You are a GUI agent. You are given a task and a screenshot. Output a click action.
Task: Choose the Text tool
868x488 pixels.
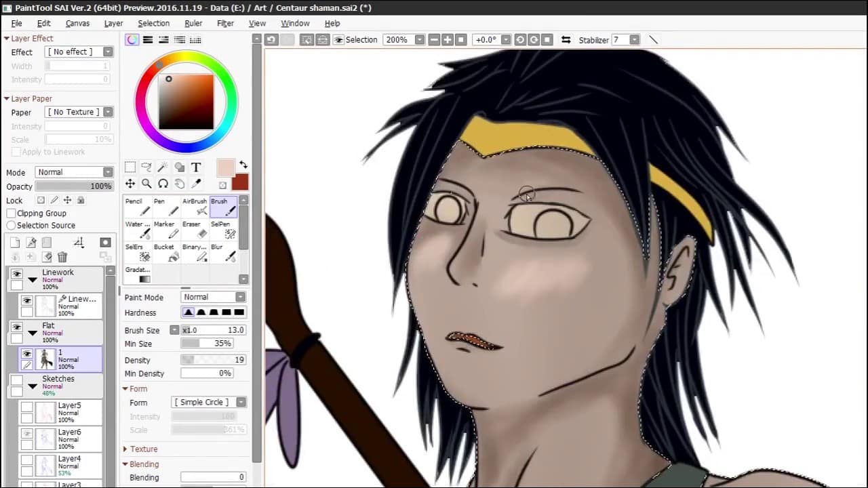[196, 167]
